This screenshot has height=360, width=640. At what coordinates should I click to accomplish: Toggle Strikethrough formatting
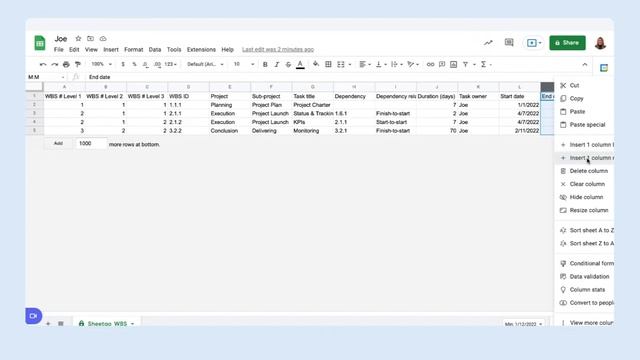coord(288,64)
